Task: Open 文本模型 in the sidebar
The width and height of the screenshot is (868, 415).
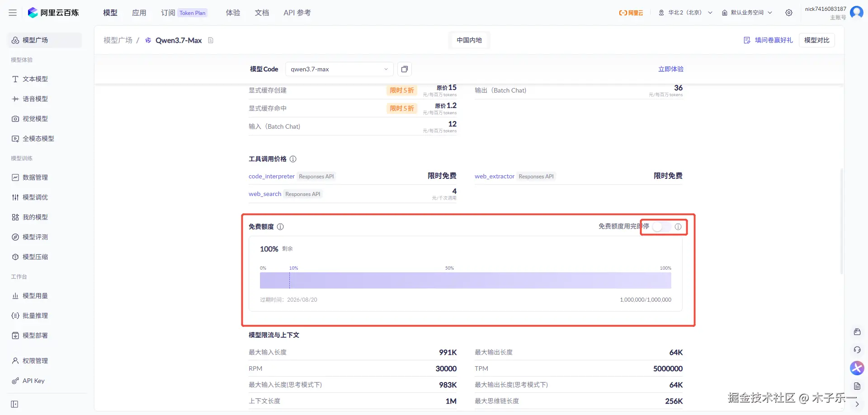Action: point(45,79)
